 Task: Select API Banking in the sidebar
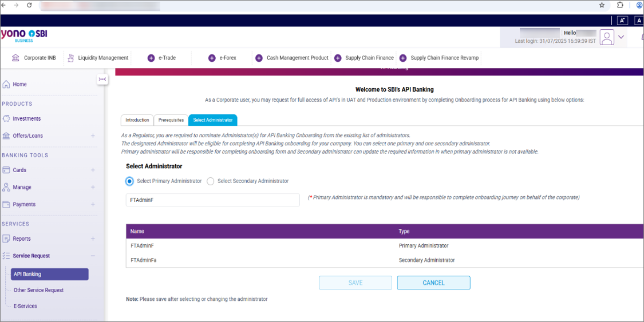pyautogui.click(x=50, y=274)
